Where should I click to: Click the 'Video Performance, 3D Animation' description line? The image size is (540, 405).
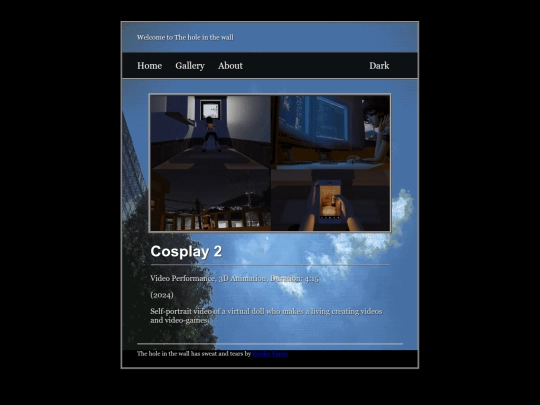click(234, 278)
